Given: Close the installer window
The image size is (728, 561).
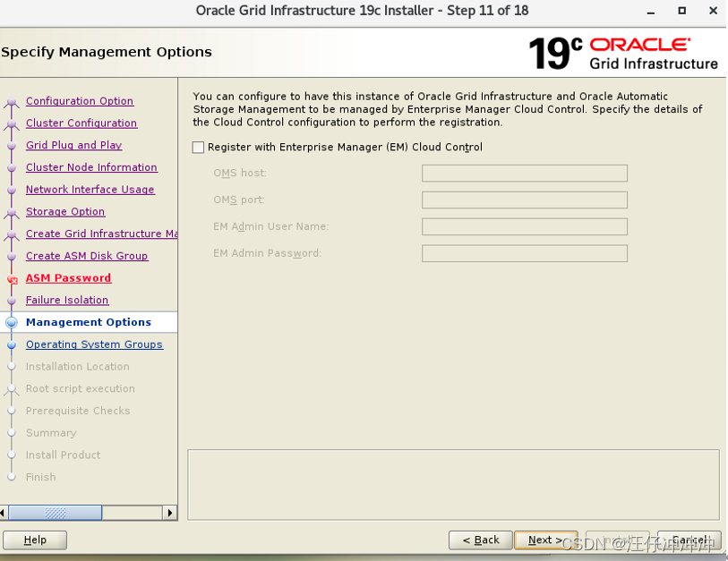Looking at the screenshot, I should coord(713,11).
